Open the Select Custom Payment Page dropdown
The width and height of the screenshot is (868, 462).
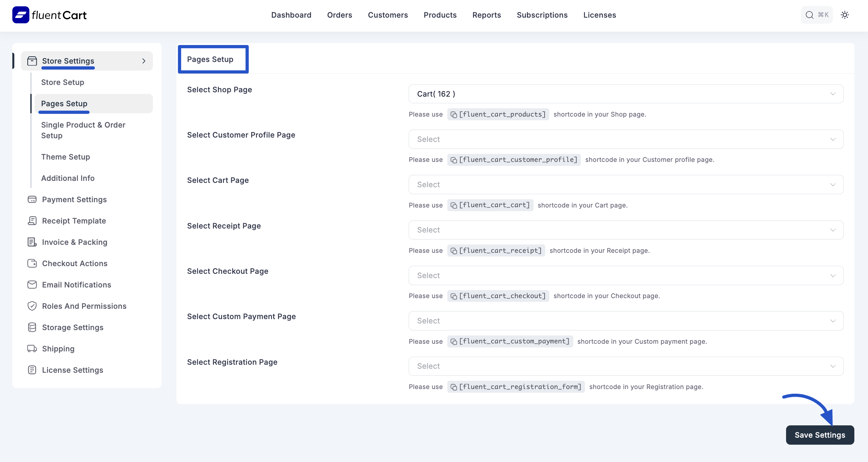(626, 320)
